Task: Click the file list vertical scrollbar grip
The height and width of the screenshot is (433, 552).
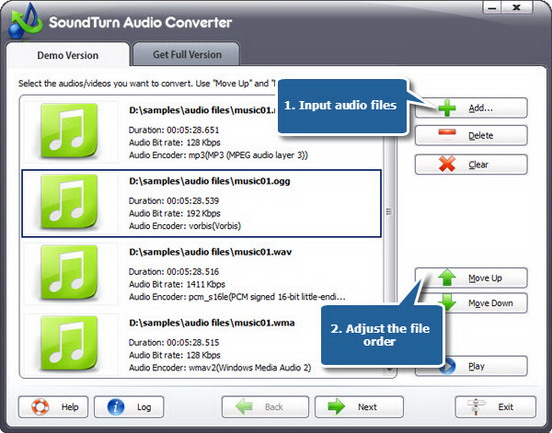Action: (x=389, y=211)
